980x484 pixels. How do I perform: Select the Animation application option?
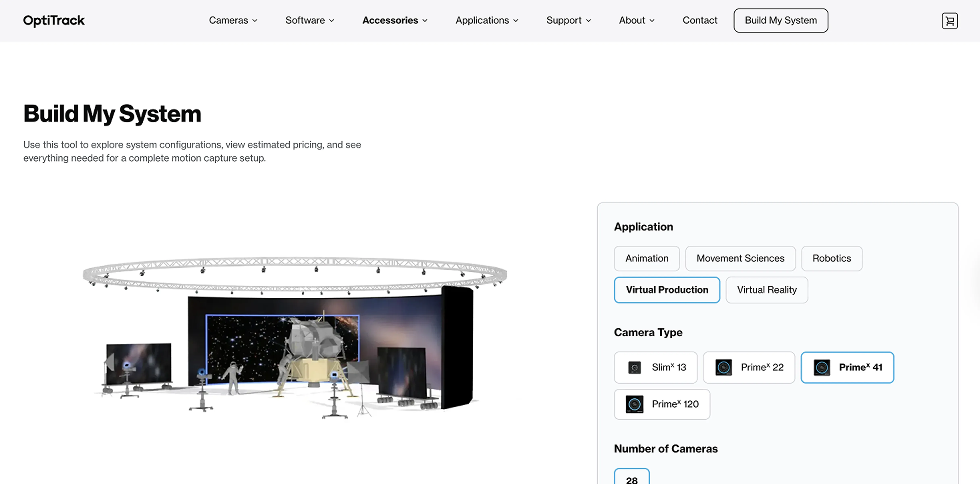tap(646, 259)
